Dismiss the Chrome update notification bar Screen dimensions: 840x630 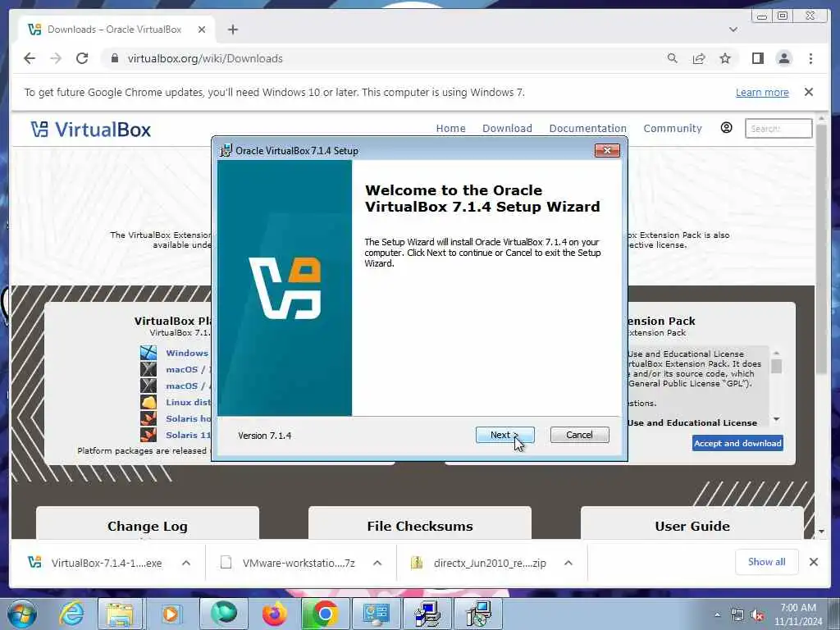(809, 92)
